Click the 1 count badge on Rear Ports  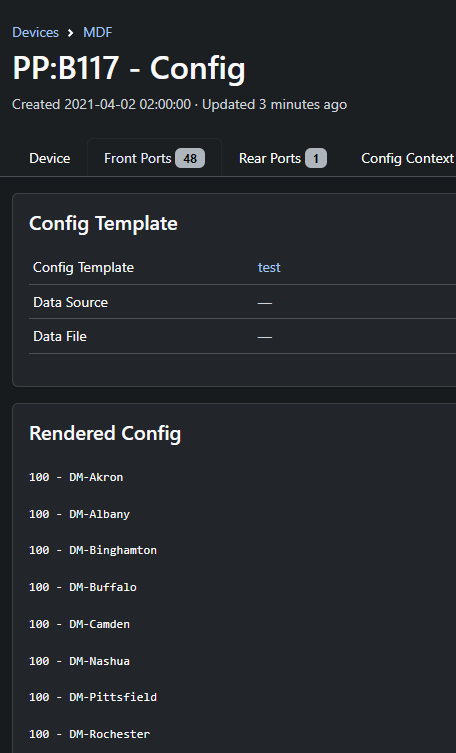[x=316, y=158]
